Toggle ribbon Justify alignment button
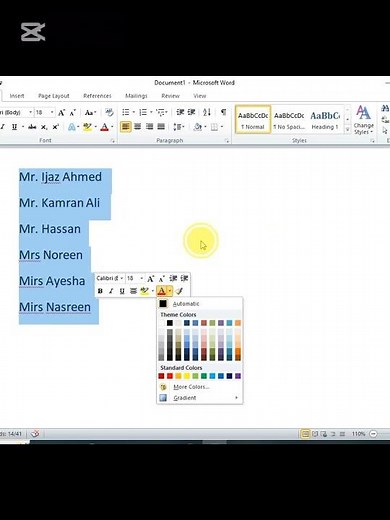Viewport: 390px width, 520px height. 161,127
